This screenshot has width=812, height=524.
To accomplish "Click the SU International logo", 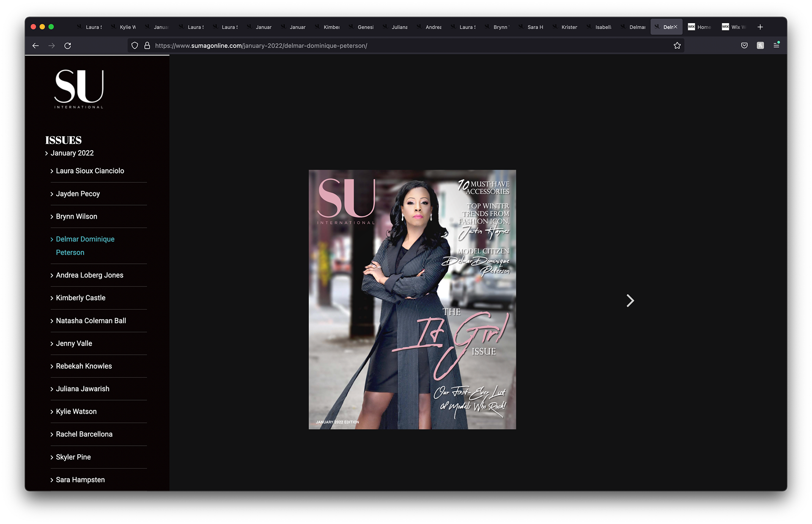I will tap(79, 89).
